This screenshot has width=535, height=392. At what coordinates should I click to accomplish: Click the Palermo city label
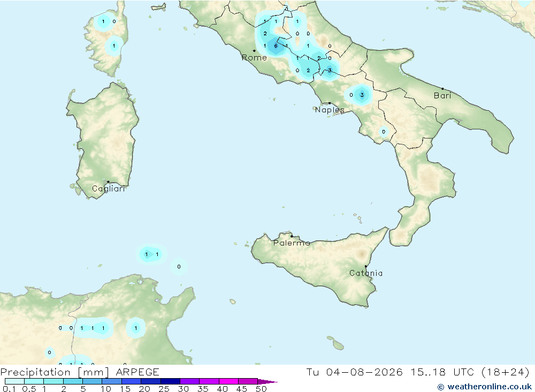[x=292, y=243]
